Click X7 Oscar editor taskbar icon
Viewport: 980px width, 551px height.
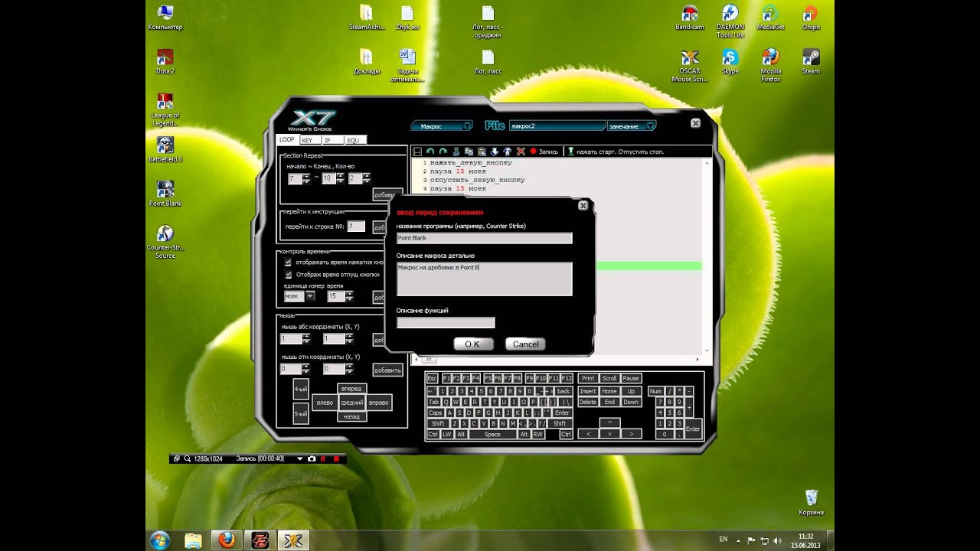click(292, 540)
